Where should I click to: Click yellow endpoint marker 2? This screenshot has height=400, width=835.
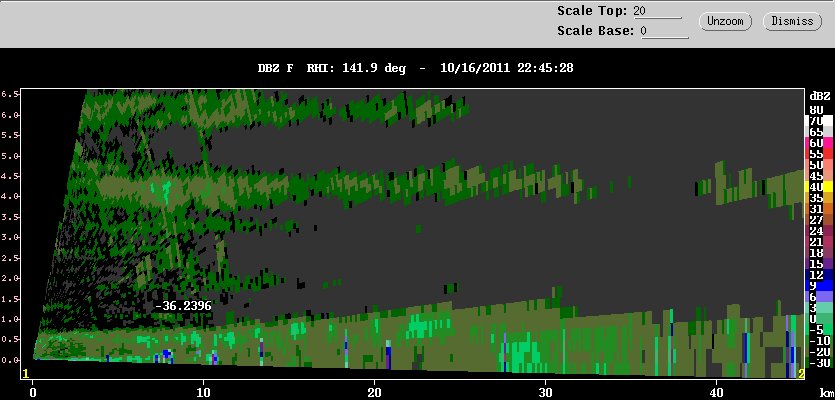(x=801, y=374)
